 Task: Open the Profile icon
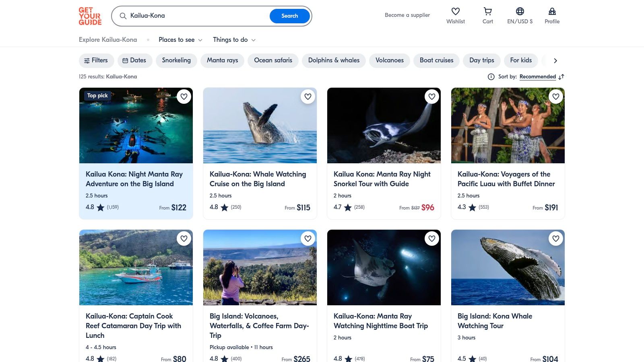[x=552, y=12]
